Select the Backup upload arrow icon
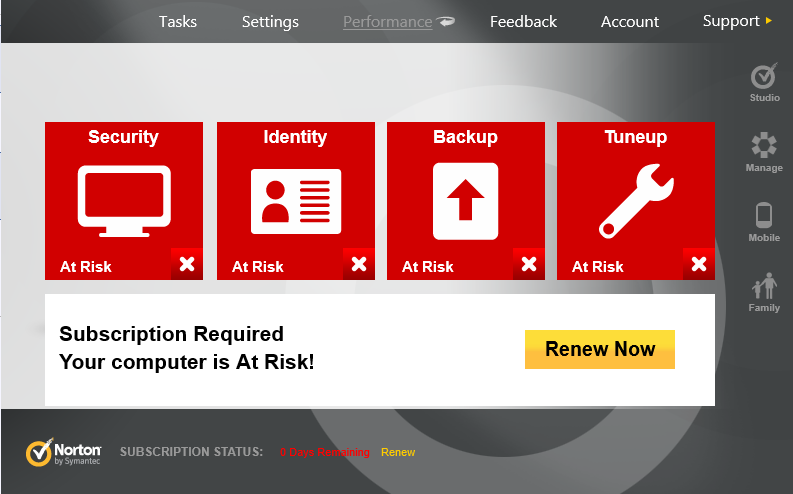 pos(465,201)
